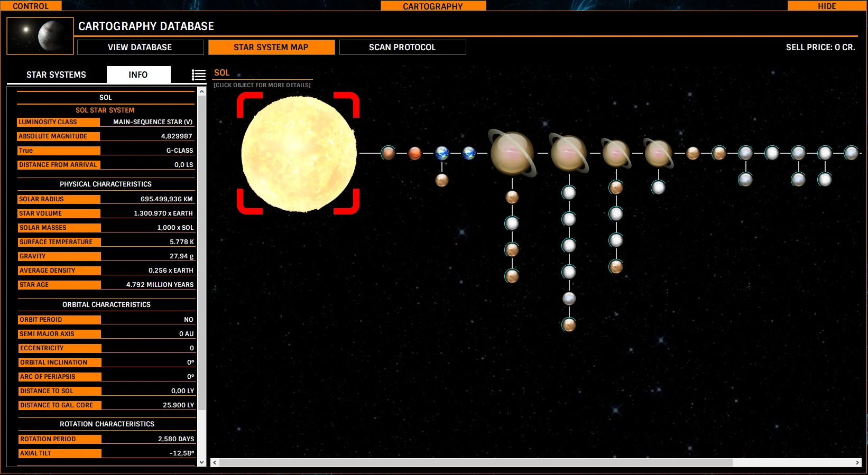Click the 'ROTATION PERIOD' row label

click(x=59, y=439)
